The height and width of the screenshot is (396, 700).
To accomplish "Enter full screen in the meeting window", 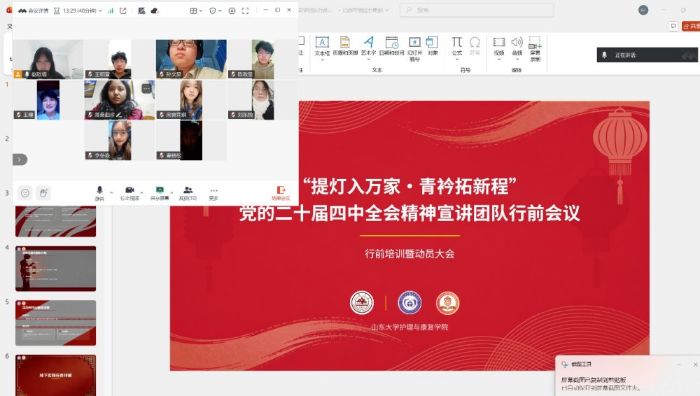I will pyautogui.click(x=245, y=11).
